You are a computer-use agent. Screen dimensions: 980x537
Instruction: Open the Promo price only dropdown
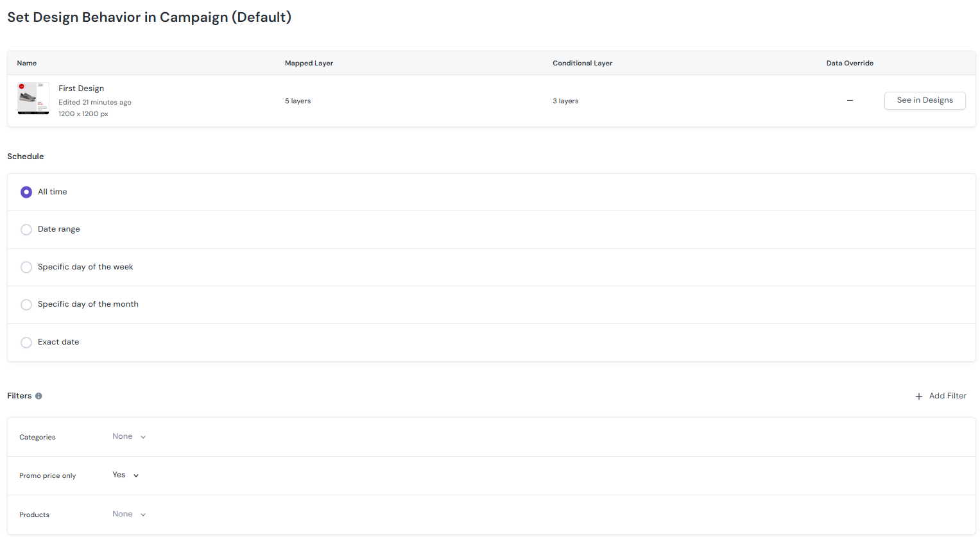click(126, 475)
